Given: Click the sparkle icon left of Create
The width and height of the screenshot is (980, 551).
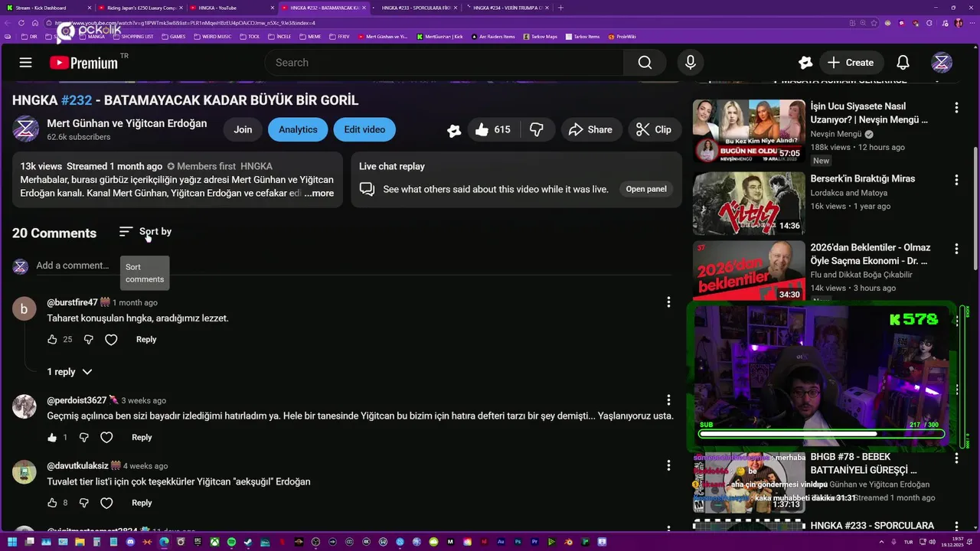Looking at the screenshot, I should point(805,63).
